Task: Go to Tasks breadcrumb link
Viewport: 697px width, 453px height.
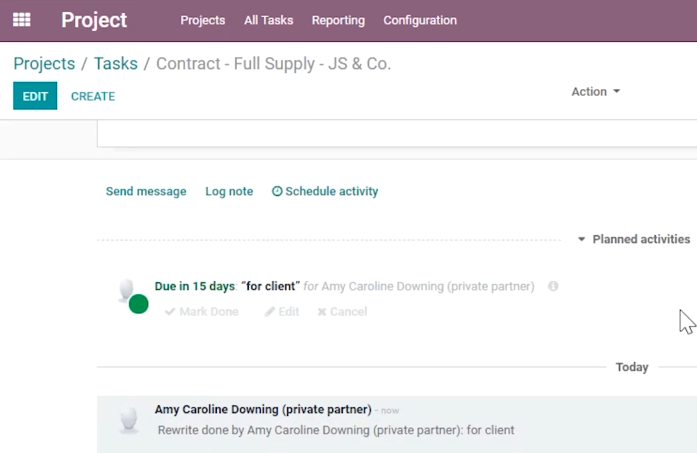Action: pos(116,64)
